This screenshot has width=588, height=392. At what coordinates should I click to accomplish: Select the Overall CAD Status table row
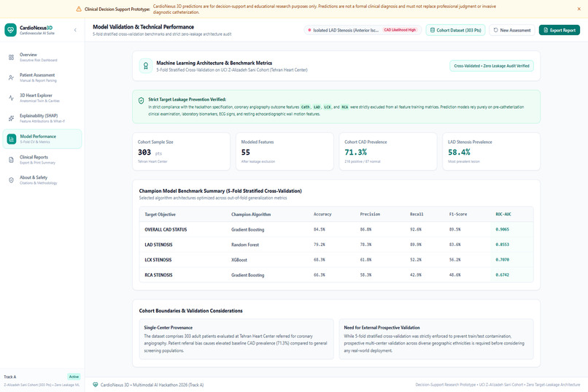[336, 229]
